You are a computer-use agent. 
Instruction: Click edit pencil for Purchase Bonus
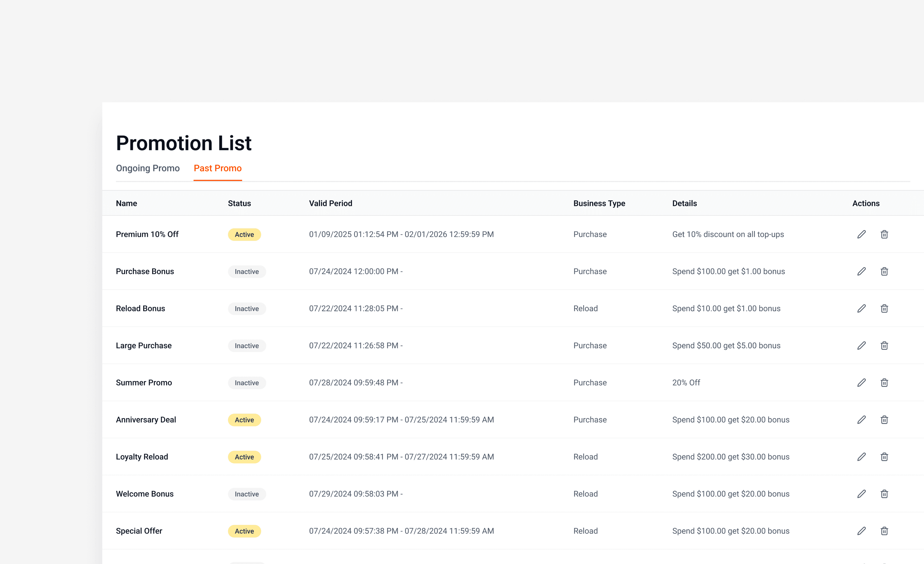pos(861,271)
